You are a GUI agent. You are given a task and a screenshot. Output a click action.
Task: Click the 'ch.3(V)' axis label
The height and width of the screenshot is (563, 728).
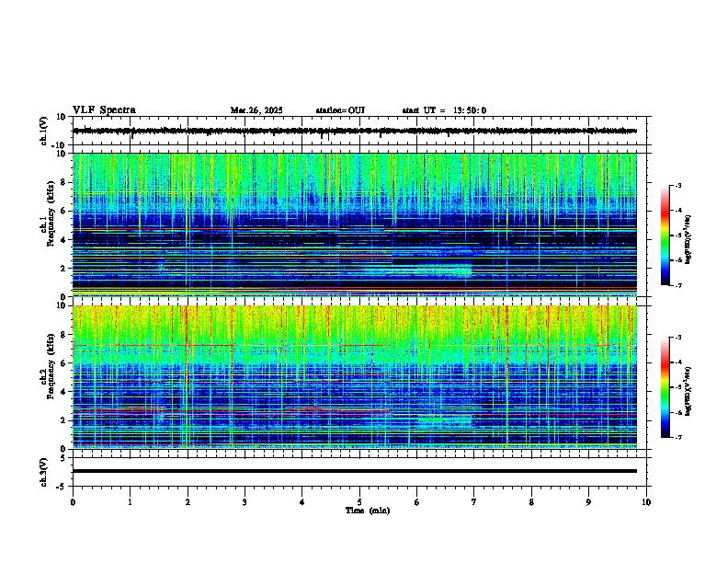click(x=44, y=472)
